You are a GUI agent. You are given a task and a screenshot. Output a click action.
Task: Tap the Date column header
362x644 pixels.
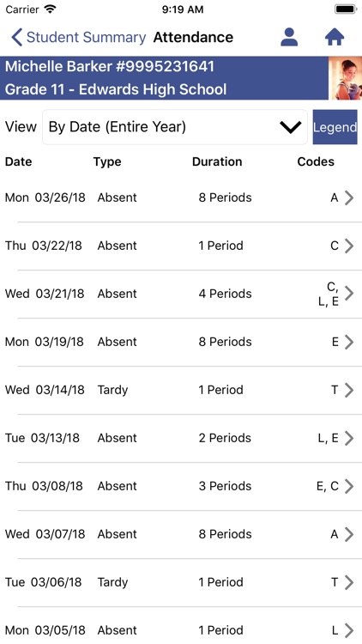point(19,161)
